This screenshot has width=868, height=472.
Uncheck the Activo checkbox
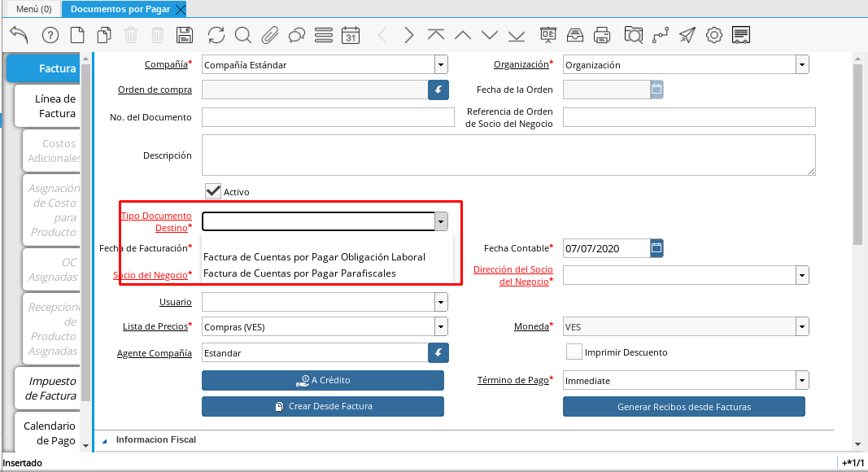212,191
